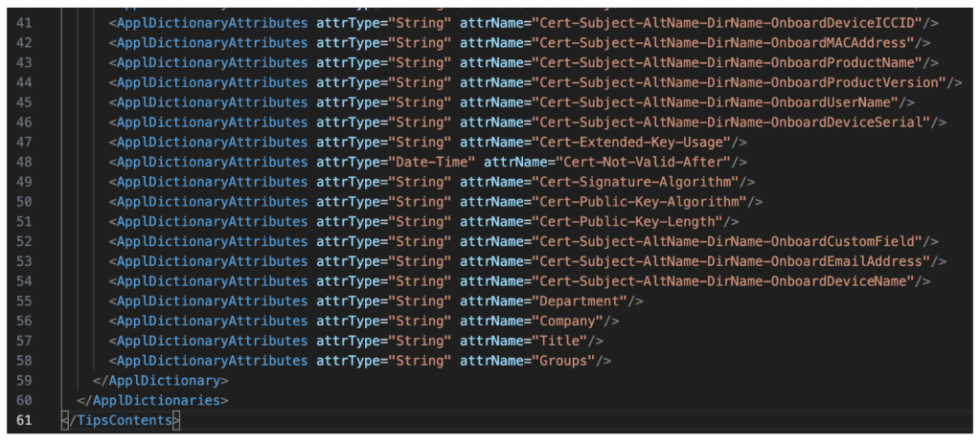Click line number 41 in the gutter
The height and width of the screenshot is (444, 980).
(24, 22)
